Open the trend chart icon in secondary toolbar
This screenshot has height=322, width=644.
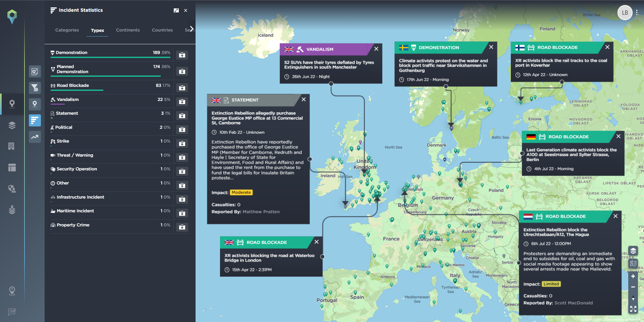pos(35,137)
